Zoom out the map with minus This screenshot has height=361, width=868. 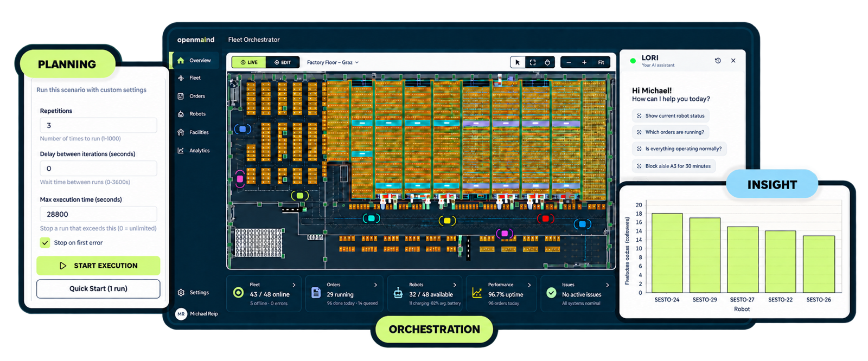[569, 62]
